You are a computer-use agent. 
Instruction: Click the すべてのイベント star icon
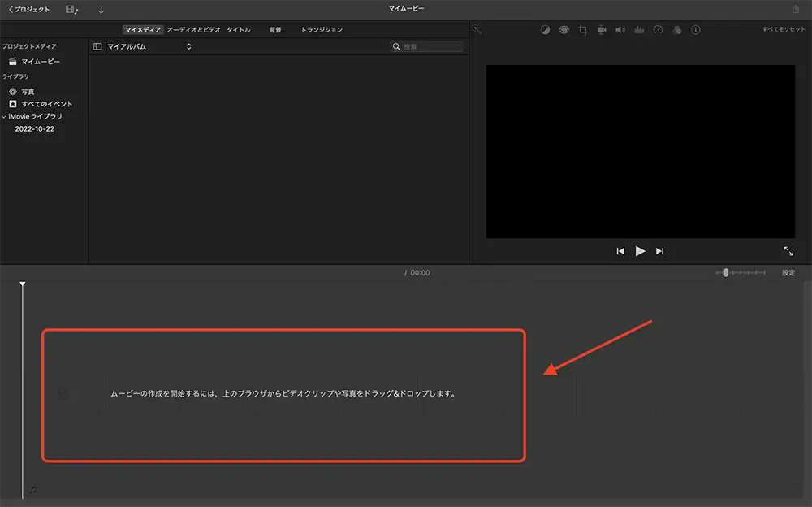click(13, 104)
